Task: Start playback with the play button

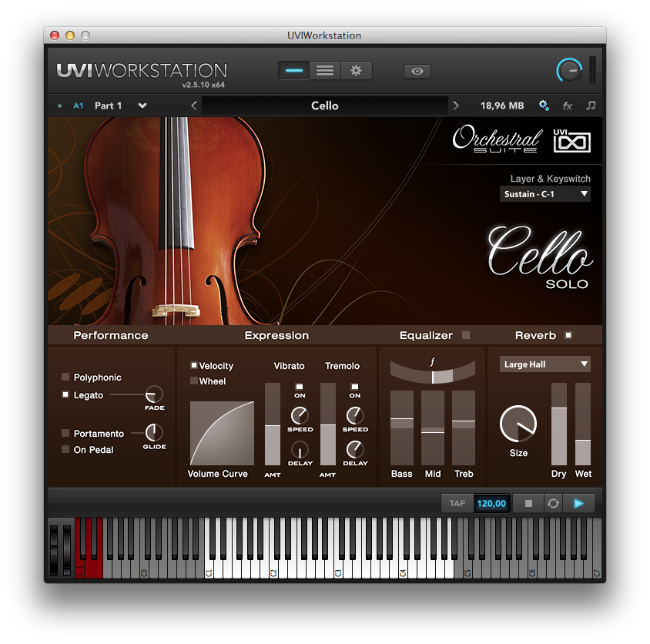Action: pos(578,504)
